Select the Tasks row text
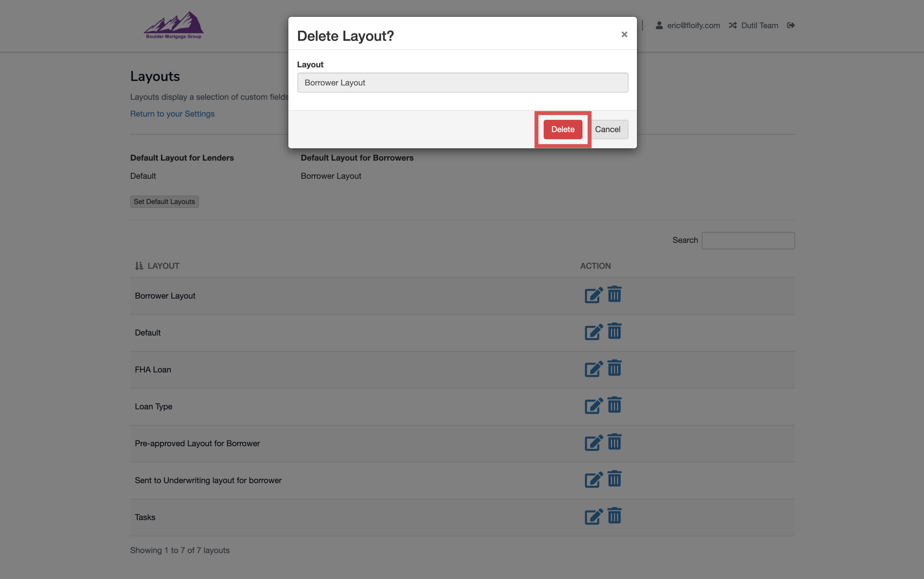This screenshot has width=924, height=579. coord(145,517)
